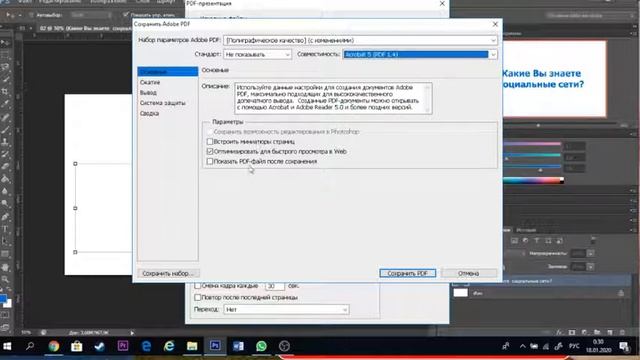Open Набор параметров Adobe PDF dropdown
Viewport: 640px width, 360px height.
(360, 40)
